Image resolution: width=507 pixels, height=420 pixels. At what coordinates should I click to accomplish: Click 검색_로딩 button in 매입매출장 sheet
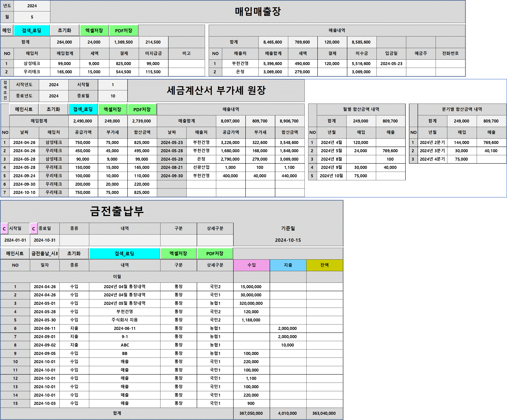[32, 30]
